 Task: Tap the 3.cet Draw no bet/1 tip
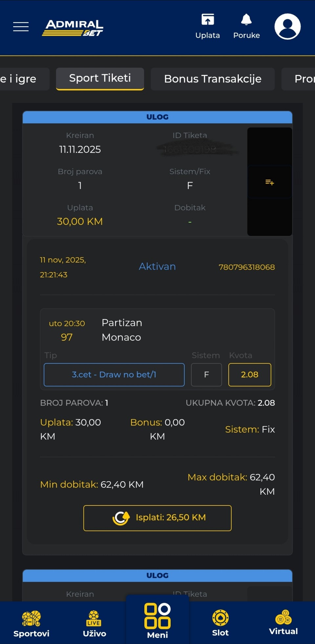coord(114,375)
